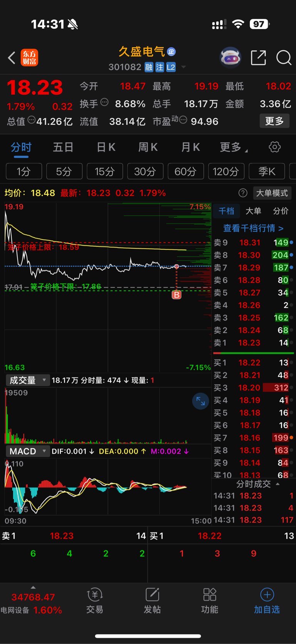Viewport: 296px width, 644px height.
Task: Select the 大单 tab
Action: [253, 211]
